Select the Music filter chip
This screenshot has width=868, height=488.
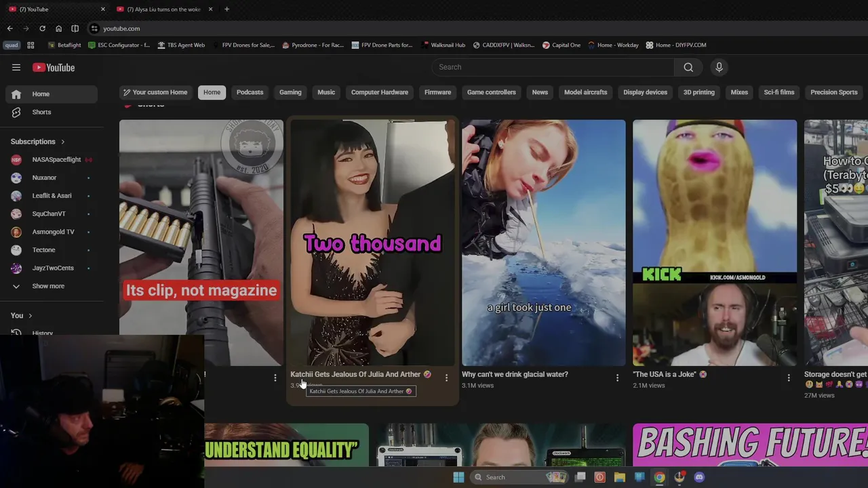tap(326, 92)
